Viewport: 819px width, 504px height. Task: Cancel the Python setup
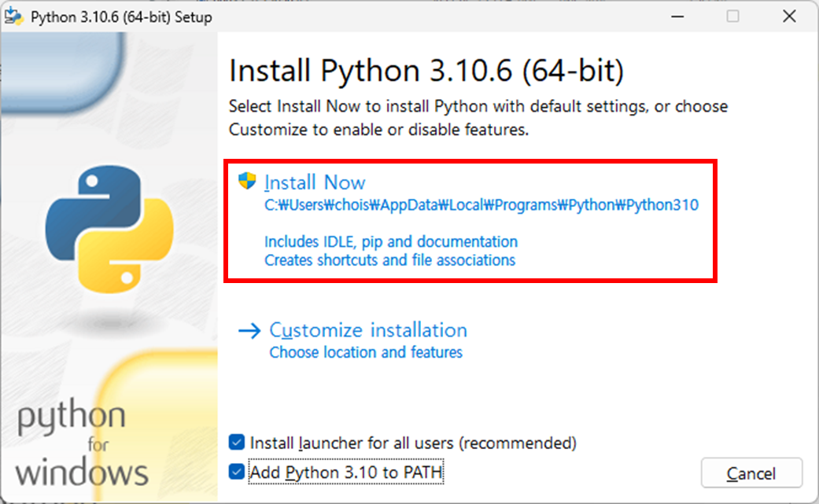tap(751, 473)
